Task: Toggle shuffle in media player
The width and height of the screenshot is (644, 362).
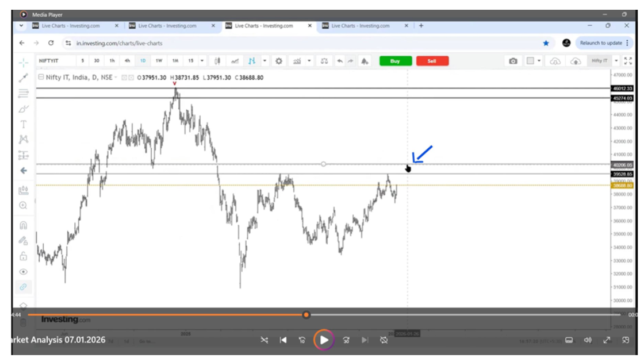Action: [x=264, y=340]
